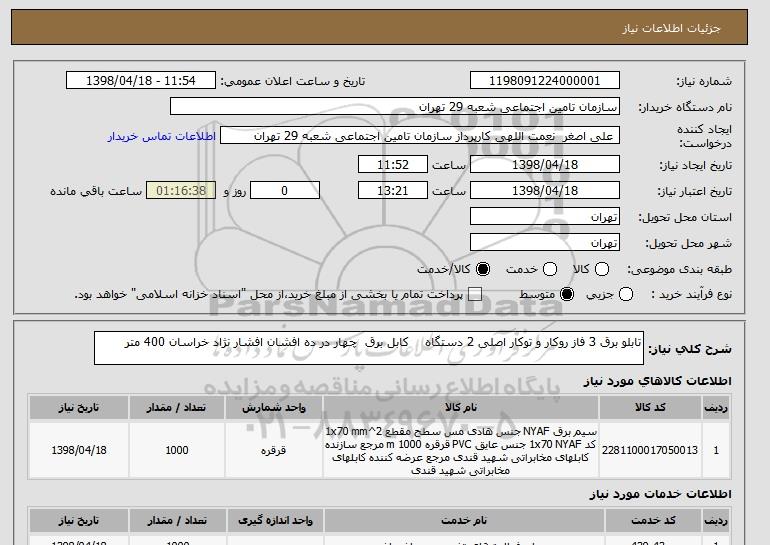Select the کالا/خدمت radio button
The width and height of the screenshot is (770, 545).
coord(483,269)
